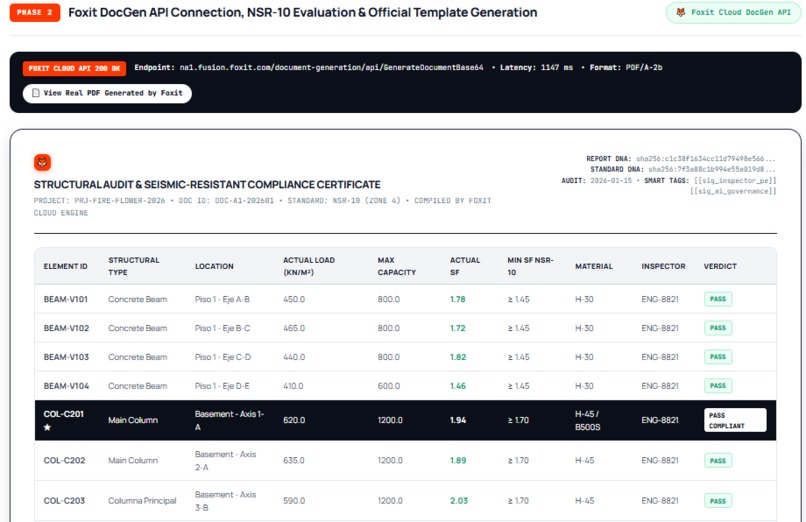
Task: Click the fox icon in Foxit Cloud DocGen API badge
Action: coord(680,12)
